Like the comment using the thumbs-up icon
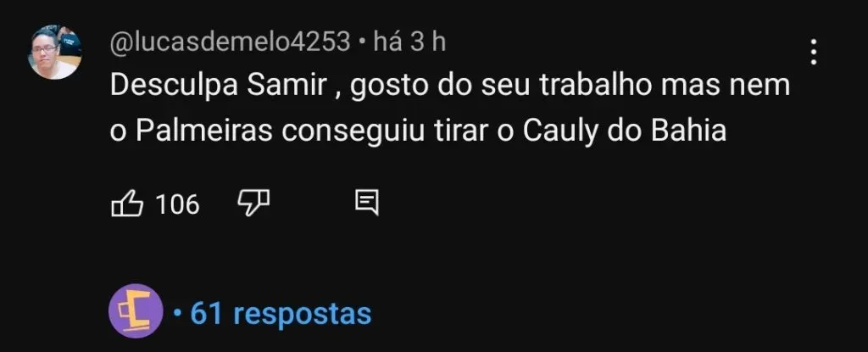 click(127, 204)
